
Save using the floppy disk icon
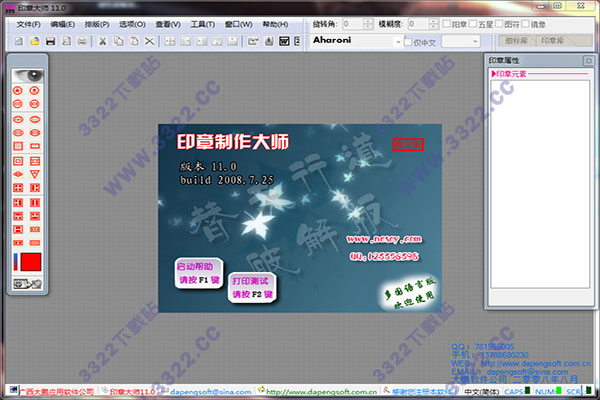point(51,41)
